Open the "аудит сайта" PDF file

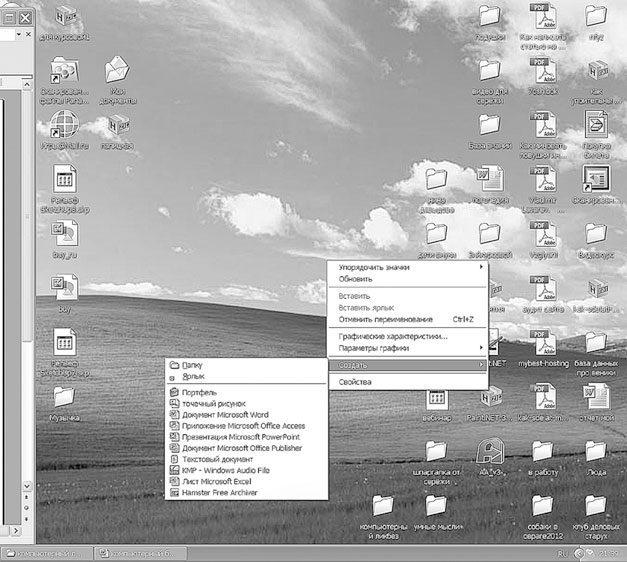(x=543, y=288)
